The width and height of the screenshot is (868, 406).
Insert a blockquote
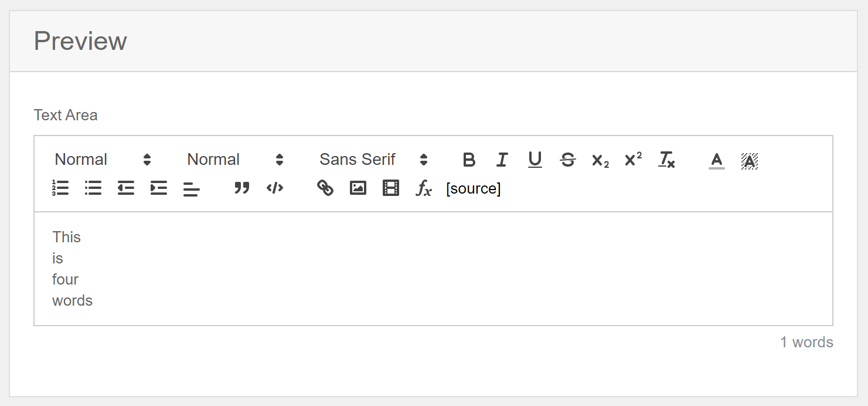pos(242,188)
